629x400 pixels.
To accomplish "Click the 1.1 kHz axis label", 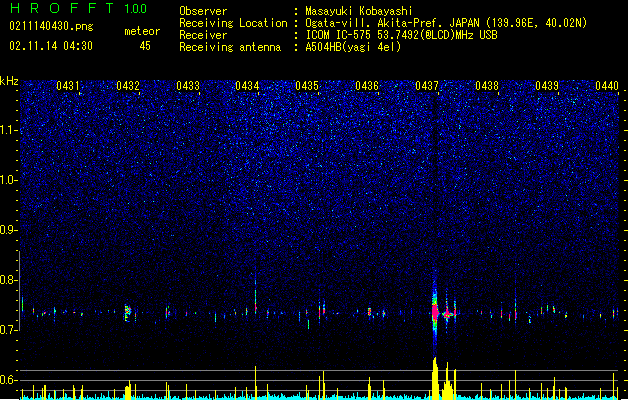I will pyautogui.click(x=9, y=130).
